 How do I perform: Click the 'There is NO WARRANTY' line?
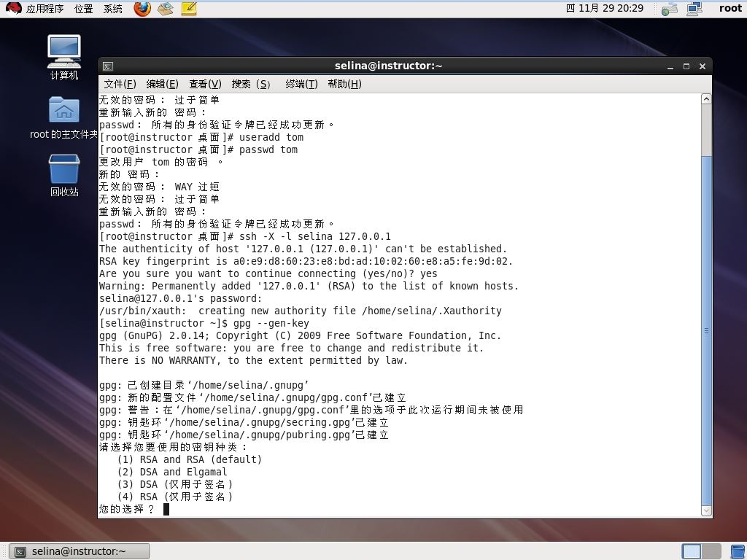tap(253, 360)
